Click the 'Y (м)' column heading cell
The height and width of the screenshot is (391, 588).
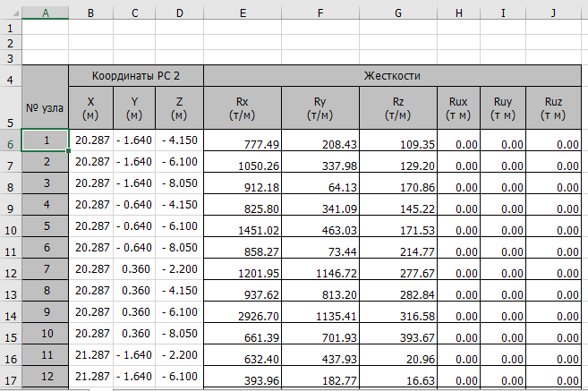[x=134, y=108]
